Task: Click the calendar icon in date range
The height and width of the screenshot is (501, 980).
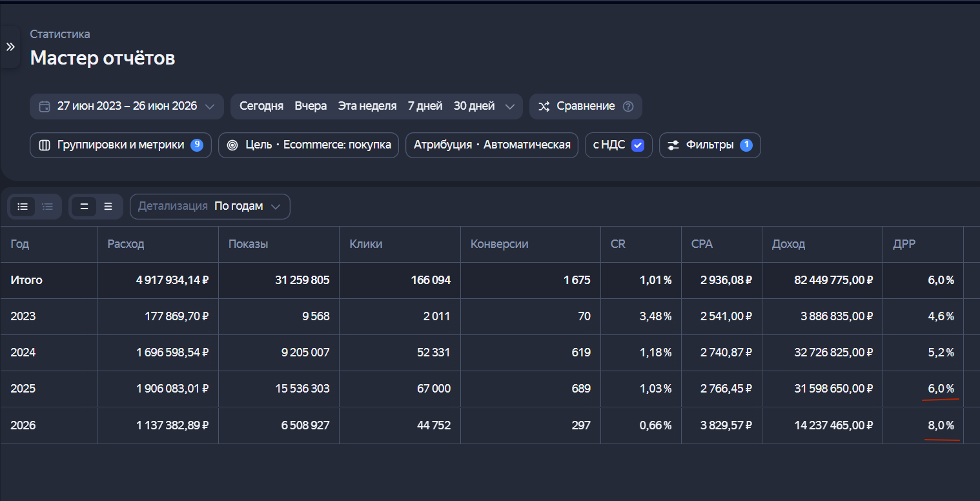Action: [45, 107]
